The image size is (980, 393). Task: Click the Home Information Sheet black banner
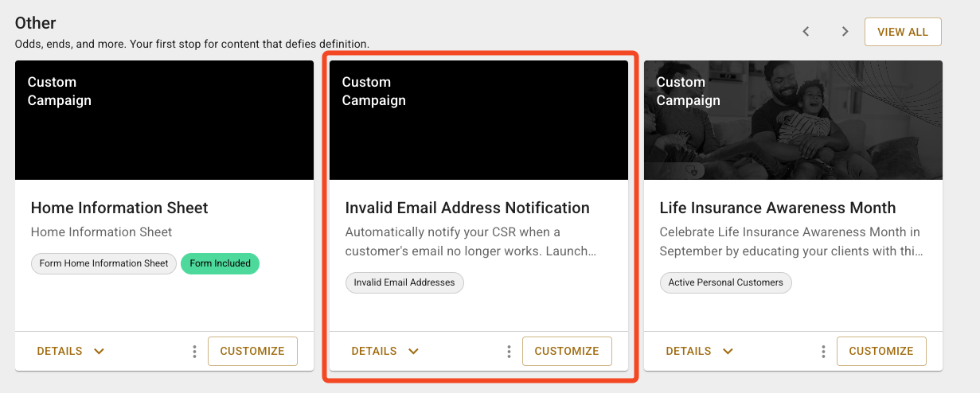164,120
